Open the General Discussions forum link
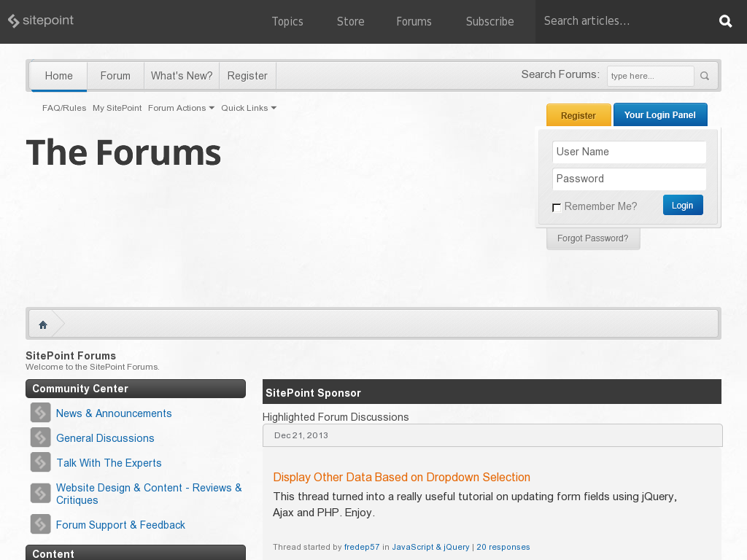This screenshot has width=747, height=560. tap(105, 438)
